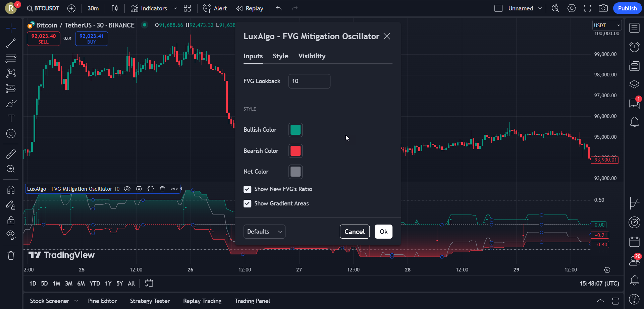Viewport: 644px width, 309px height.
Task: Toggle magnet mode for drawings
Action: pyautogui.click(x=11, y=190)
